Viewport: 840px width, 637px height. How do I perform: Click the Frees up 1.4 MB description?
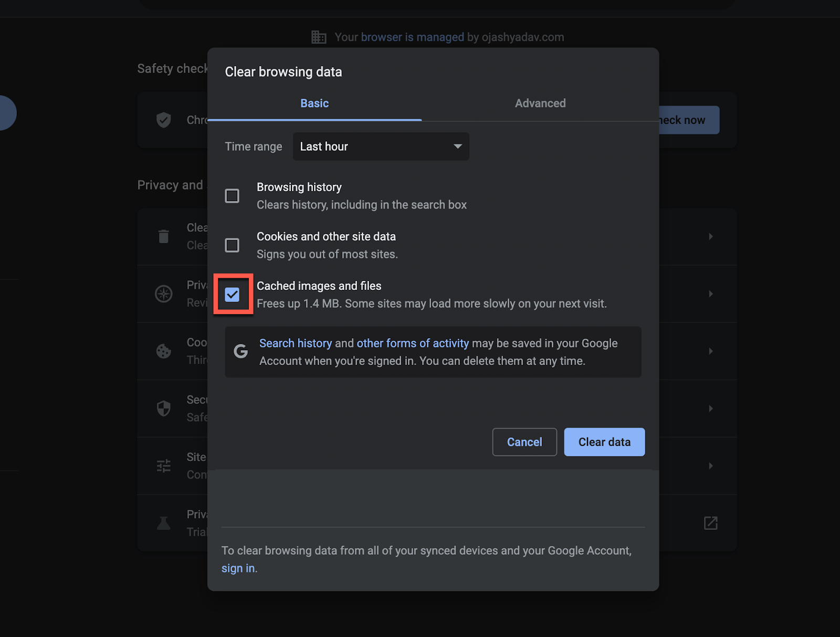click(x=432, y=304)
